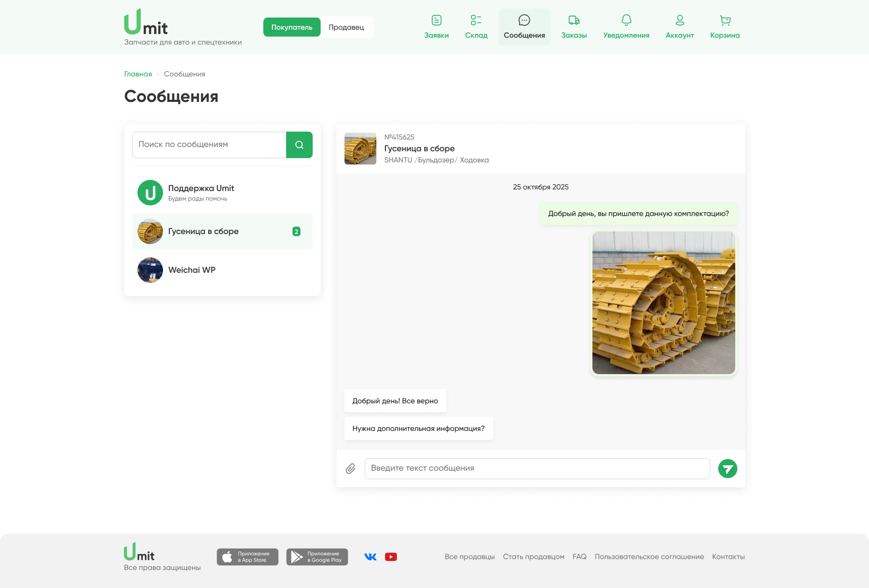Open the track photo in the chat

(664, 303)
